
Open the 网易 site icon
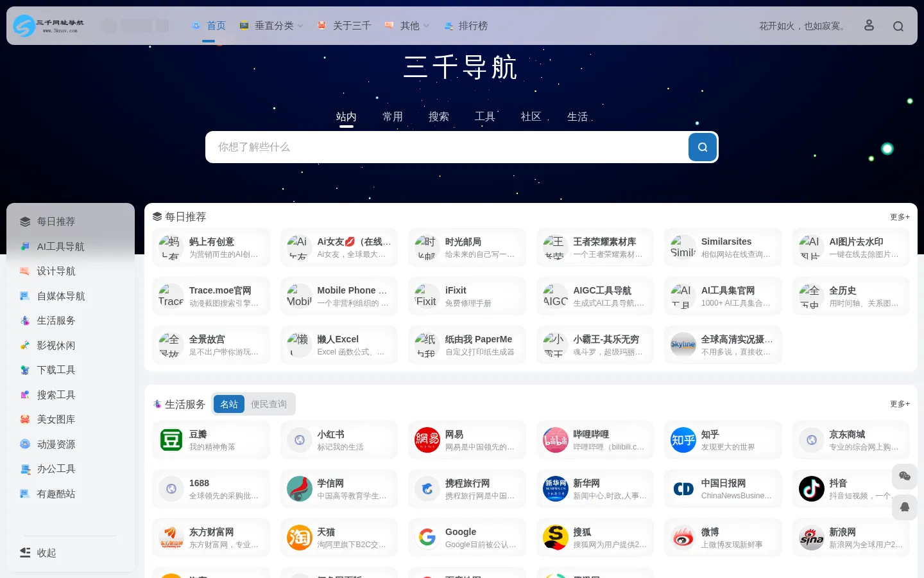coord(427,440)
